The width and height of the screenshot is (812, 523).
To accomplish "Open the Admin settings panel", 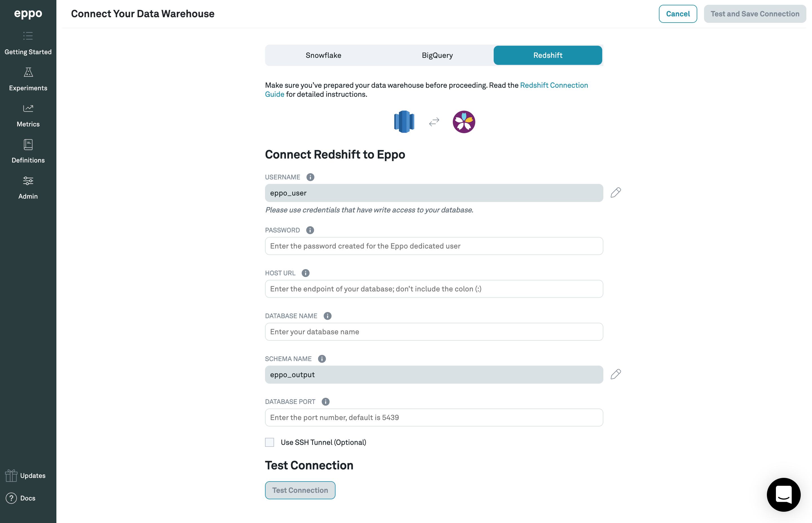I will pos(28,188).
